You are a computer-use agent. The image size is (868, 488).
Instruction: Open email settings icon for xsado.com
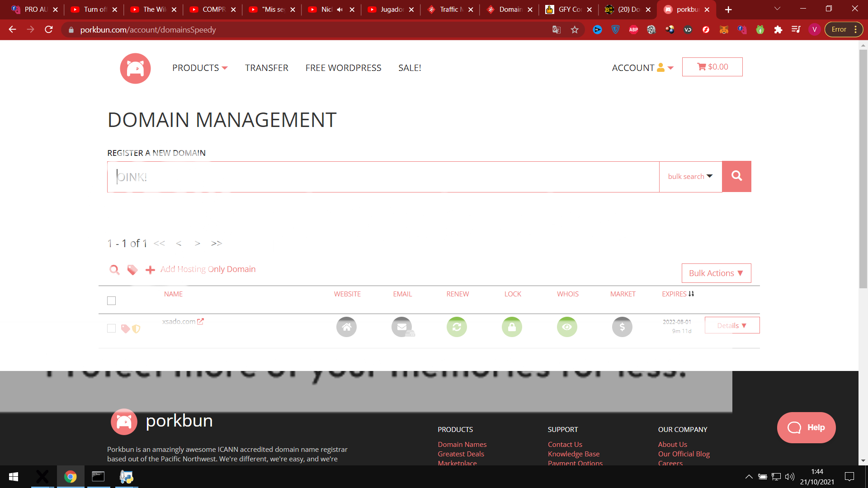402,327
